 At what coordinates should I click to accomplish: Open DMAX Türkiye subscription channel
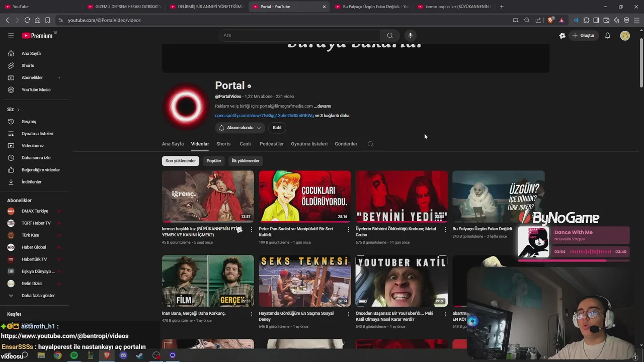34,211
